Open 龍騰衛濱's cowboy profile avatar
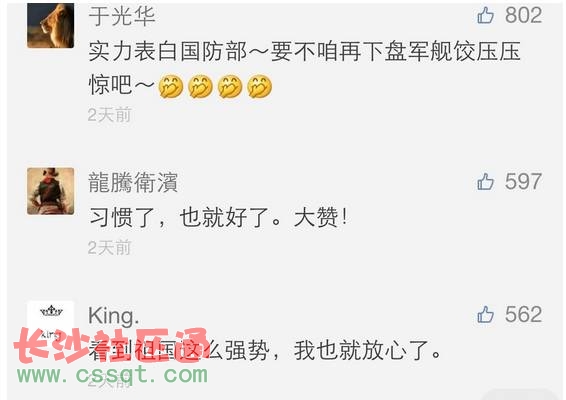 coord(51,191)
